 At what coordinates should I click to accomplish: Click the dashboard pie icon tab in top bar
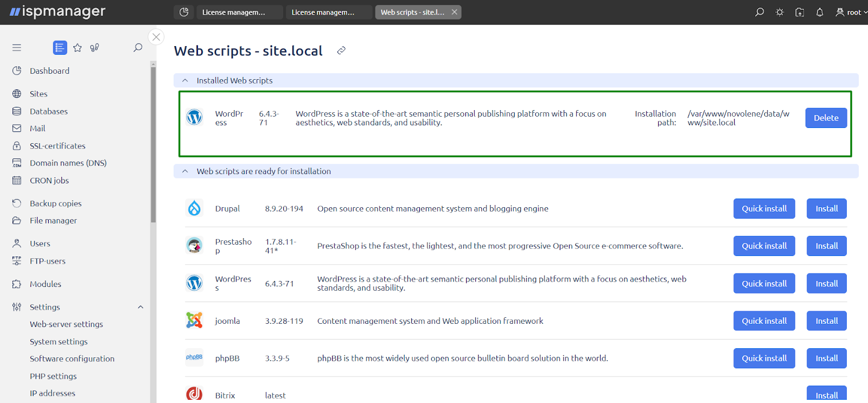tap(184, 12)
